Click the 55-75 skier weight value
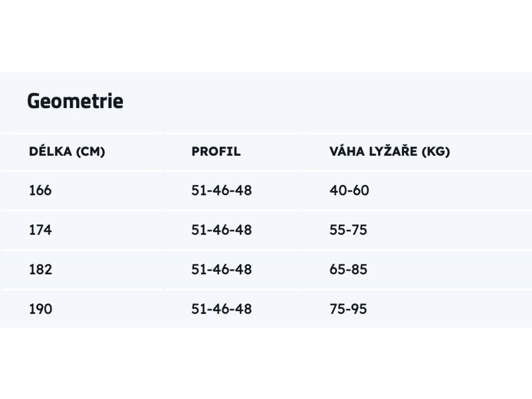Viewport: 532px width, 399px height. pos(348,230)
